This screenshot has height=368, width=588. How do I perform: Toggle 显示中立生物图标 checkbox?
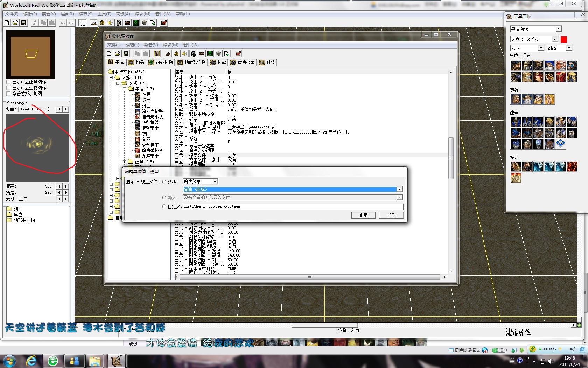(x=9, y=88)
